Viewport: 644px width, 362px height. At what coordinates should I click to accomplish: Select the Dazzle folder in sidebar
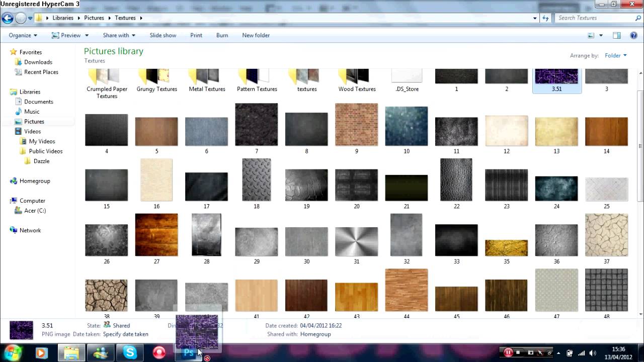pyautogui.click(x=41, y=161)
